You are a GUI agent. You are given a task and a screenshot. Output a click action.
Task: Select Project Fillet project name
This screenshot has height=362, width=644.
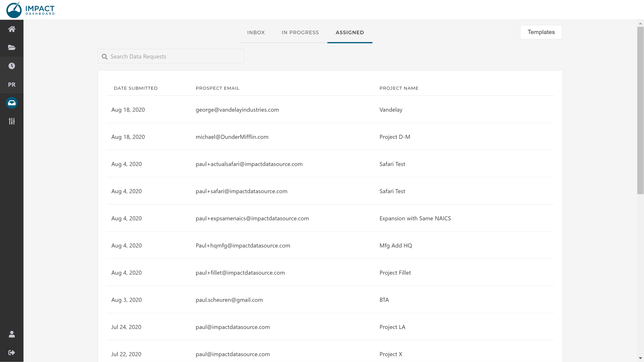(395, 273)
